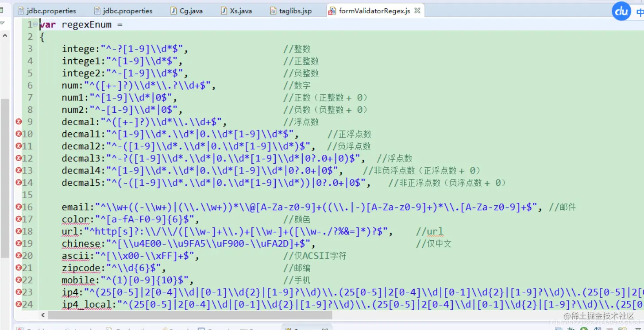The image size is (644, 330).
Task: Click the 'email' property name
Action: click(75, 207)
